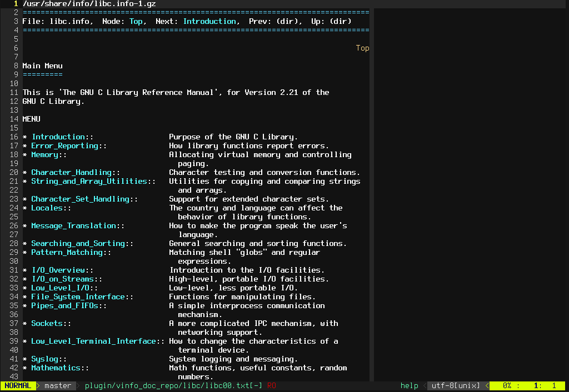This screenshot has height=392, width=569.
Task: Click the libc00.txt file path in status line
Action: click(x=173, y=386)
